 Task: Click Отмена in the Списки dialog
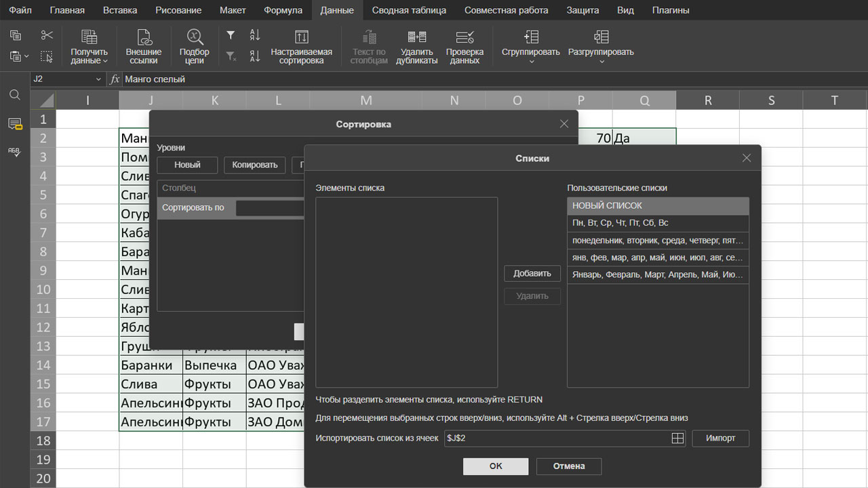point(569,466)
